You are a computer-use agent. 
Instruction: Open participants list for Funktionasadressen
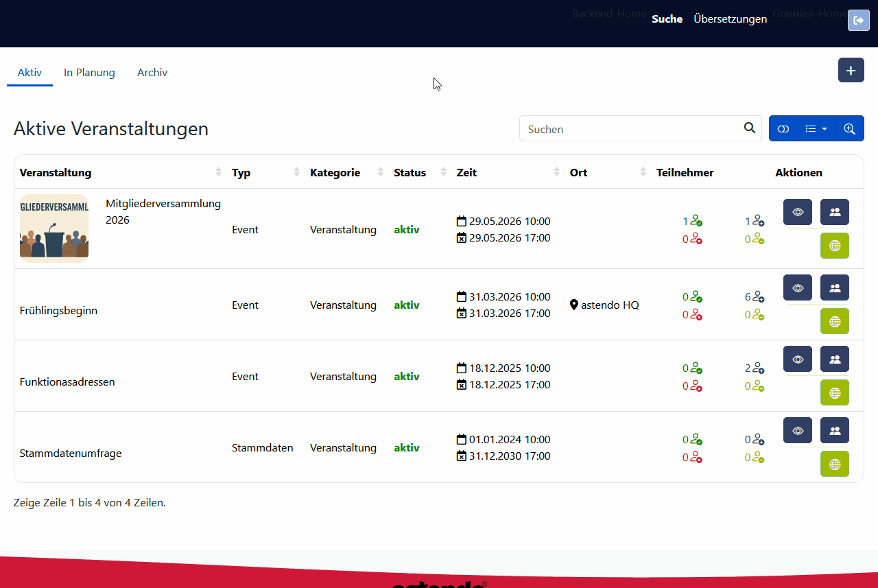[x=834, y=359]
